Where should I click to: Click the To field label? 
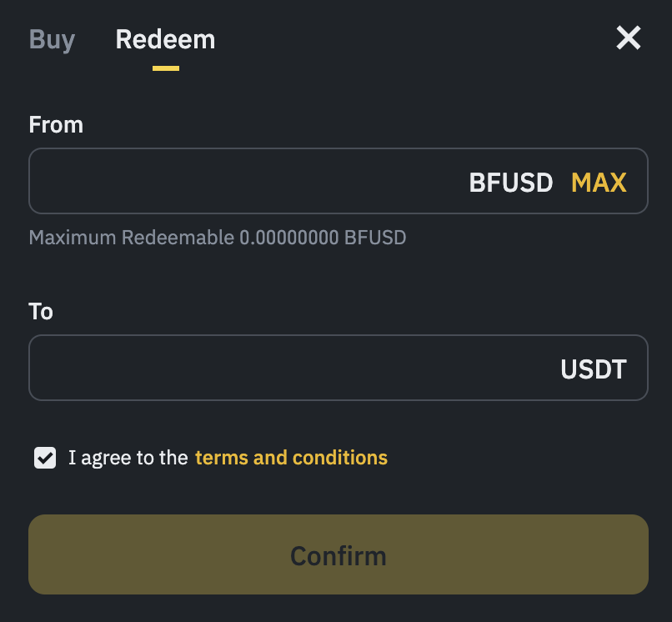(41, 311)
